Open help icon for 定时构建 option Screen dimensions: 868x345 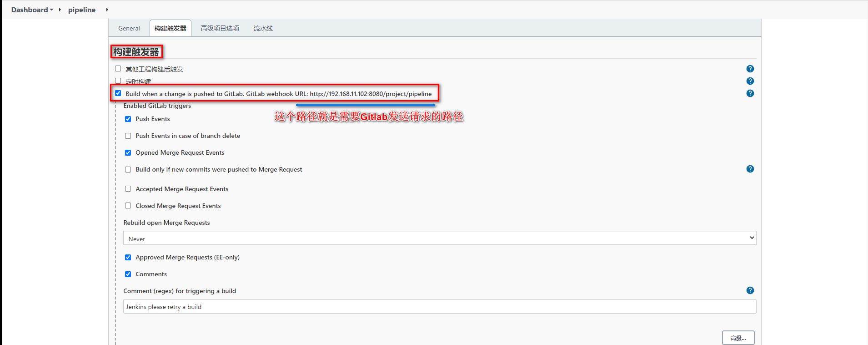(750, 81)
